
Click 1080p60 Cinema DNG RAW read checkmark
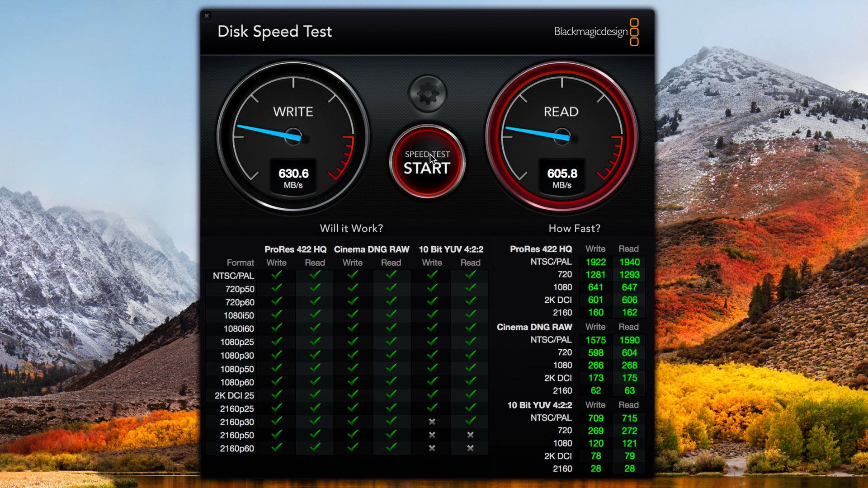[x=391, y=382]
